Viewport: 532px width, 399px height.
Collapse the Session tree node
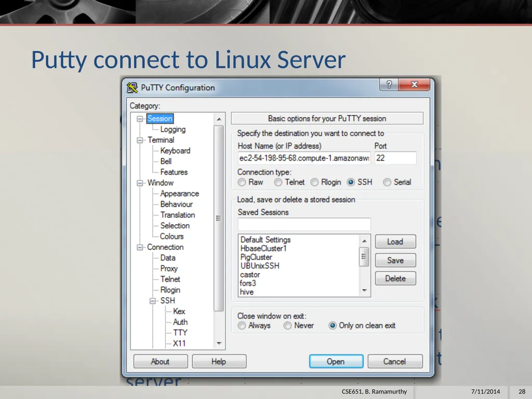point(140,119)
